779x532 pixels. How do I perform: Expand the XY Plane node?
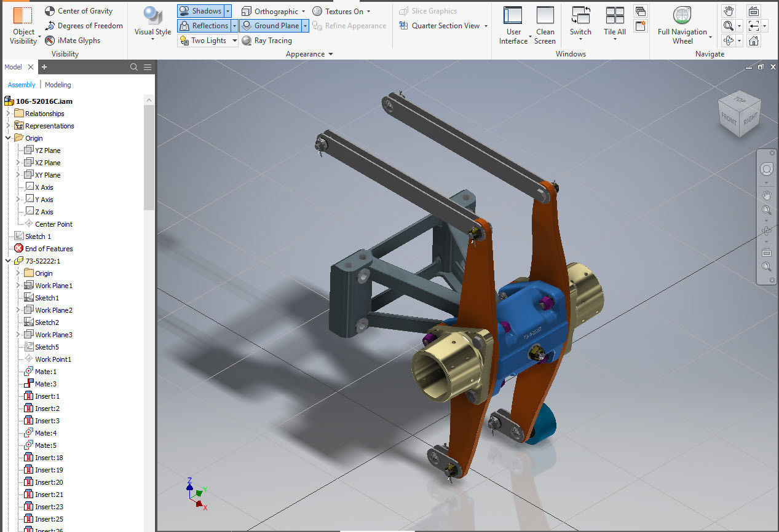pos(18,175)
